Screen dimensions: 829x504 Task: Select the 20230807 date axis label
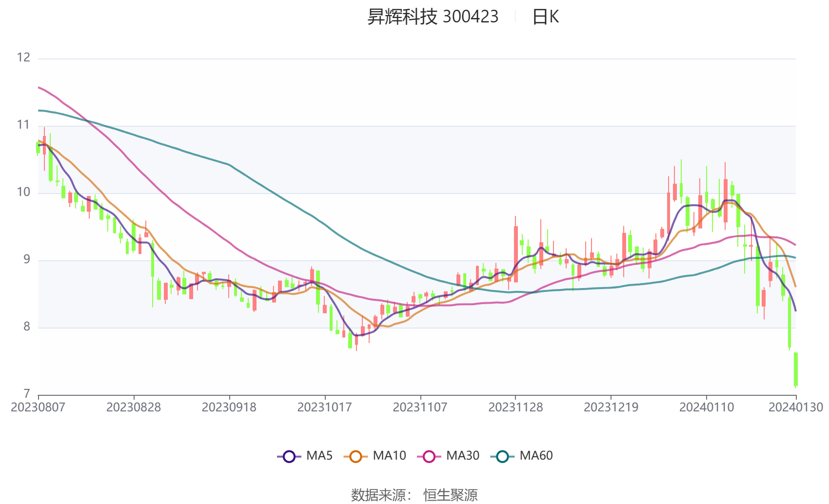tap(38, 407)
